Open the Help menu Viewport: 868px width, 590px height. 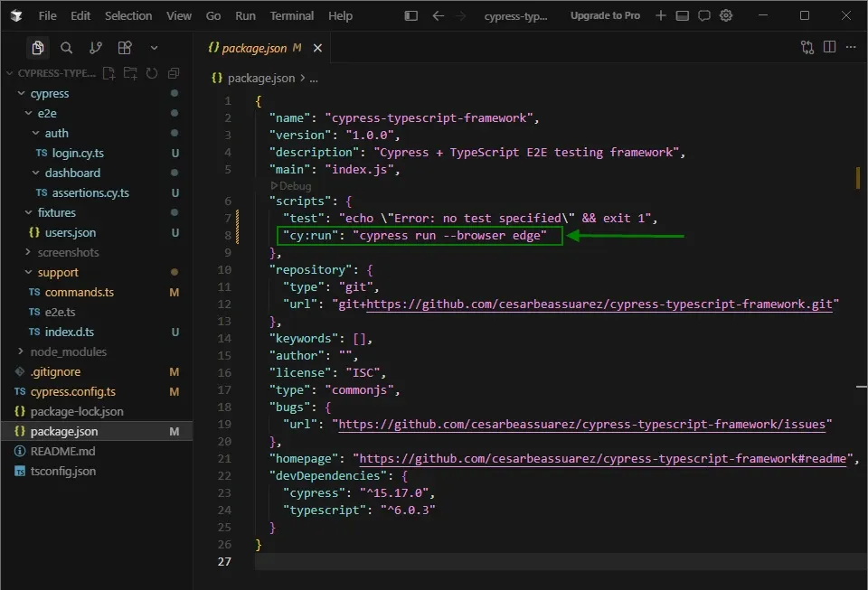coord(340,15)
